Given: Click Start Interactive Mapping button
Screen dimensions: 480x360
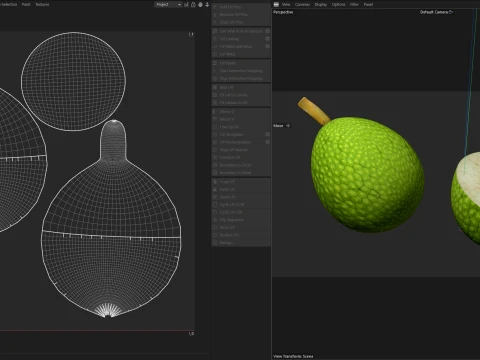Looking at the screenshot, I should 241,71.
